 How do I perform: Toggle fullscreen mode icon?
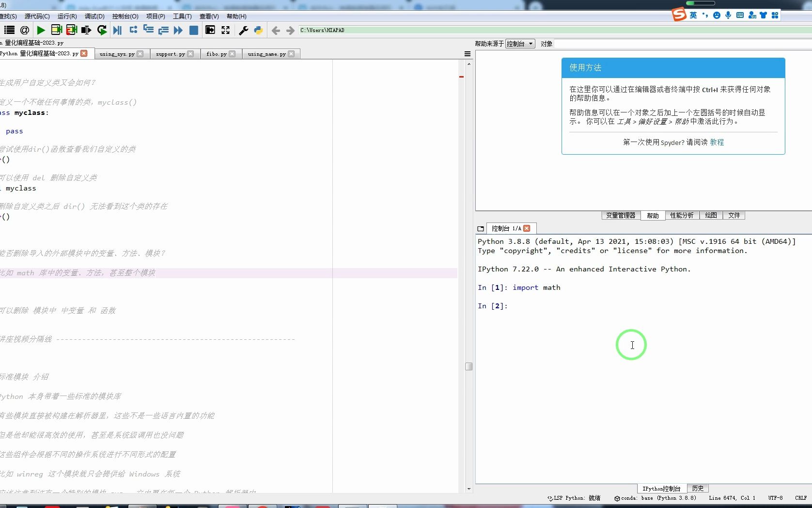coord(225,30)
